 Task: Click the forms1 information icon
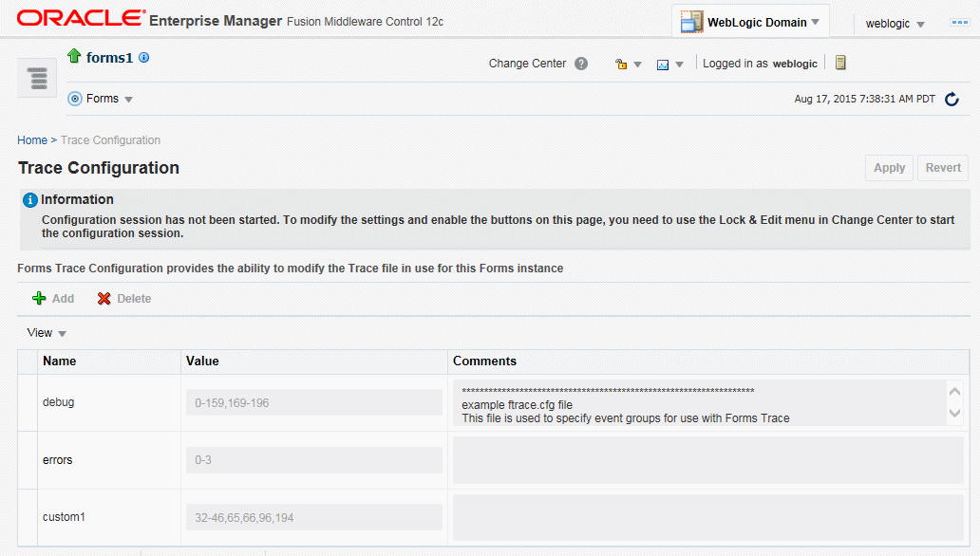point(143,58)
